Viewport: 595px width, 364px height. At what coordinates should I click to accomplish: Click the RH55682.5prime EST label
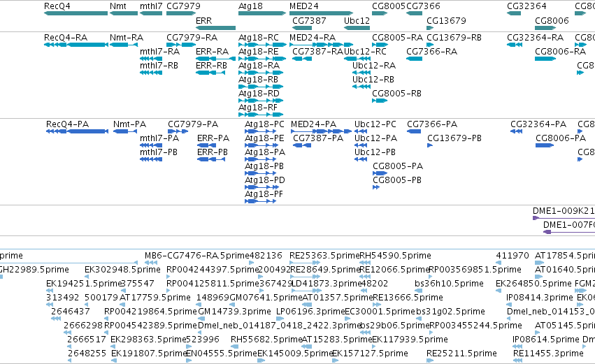(x=267, y=340)
